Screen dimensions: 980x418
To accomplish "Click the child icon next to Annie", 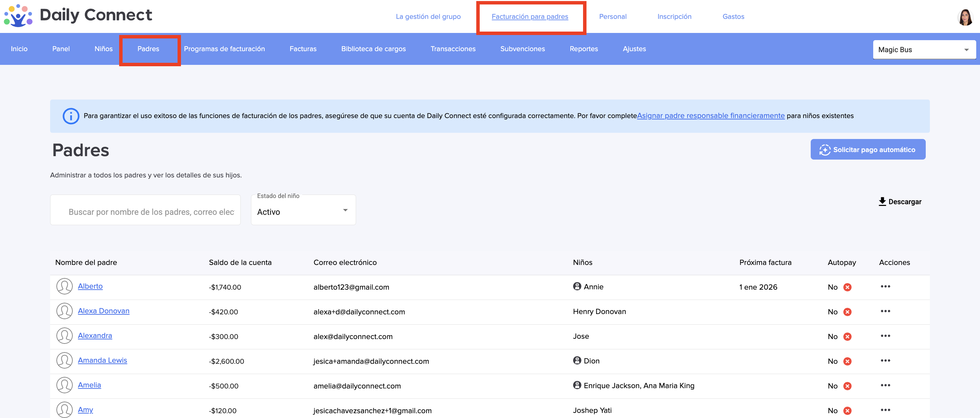I will pos(577,287).
